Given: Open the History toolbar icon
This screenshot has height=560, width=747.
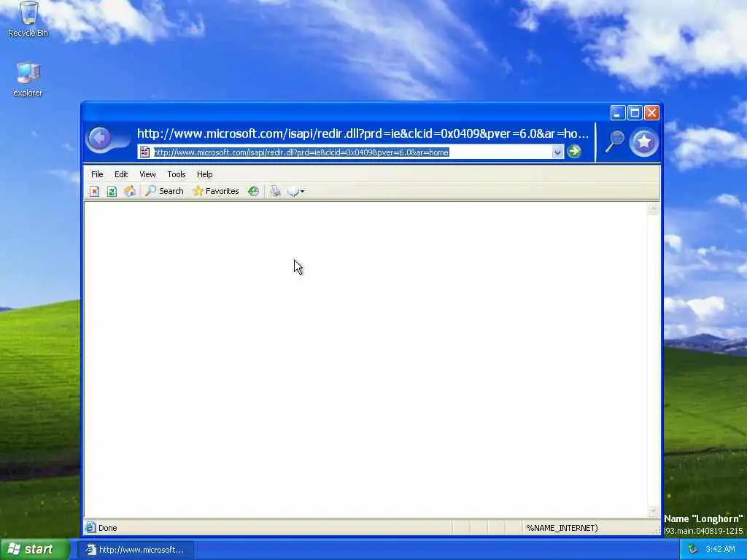Looking at the screenshot, I should 253,192.
